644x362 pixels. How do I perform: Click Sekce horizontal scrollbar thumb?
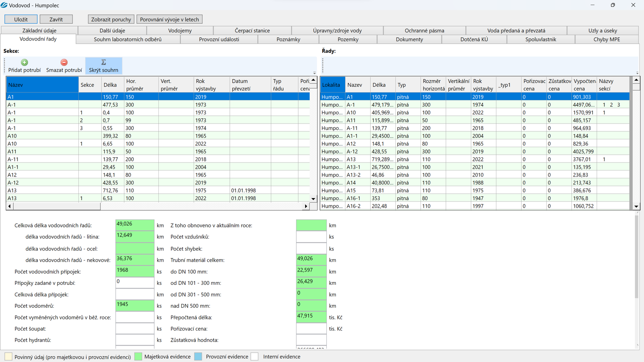(57, 206)
